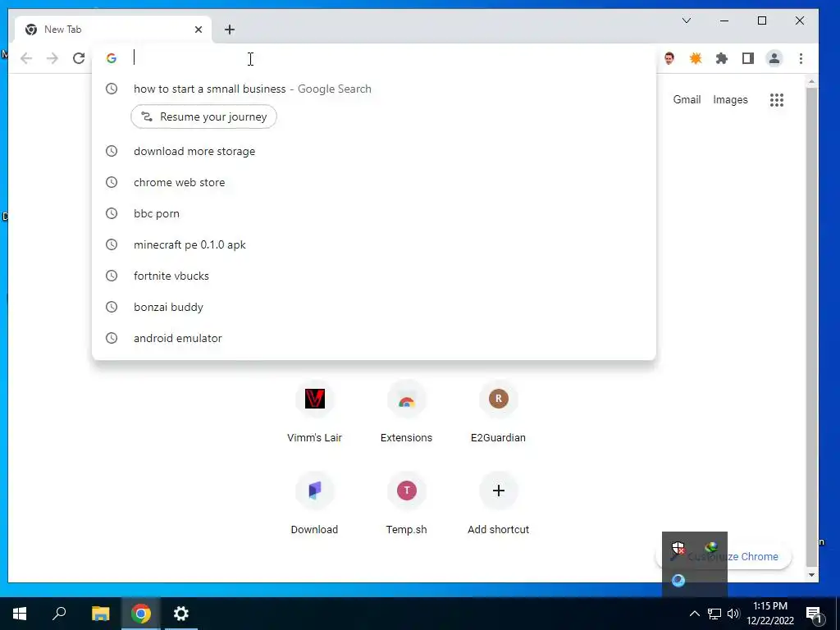
Task: Click the Google logo in the address bar
Action: [x=112, y=58]
